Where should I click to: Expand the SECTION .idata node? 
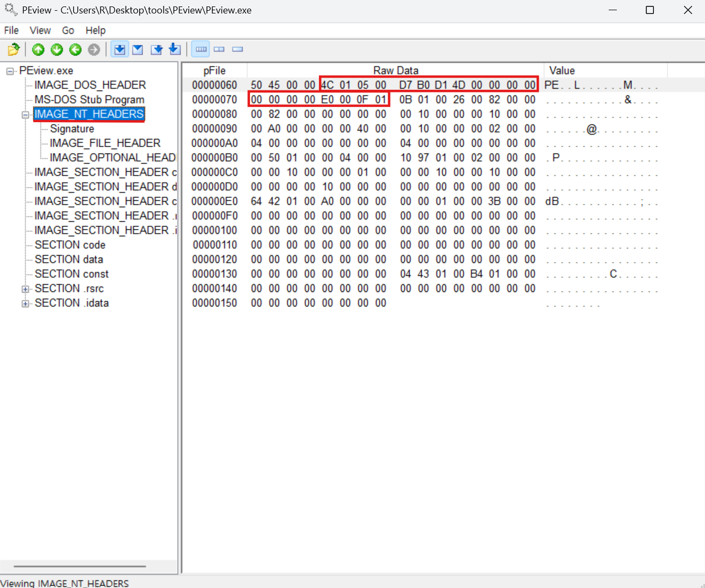click(25, 303)
